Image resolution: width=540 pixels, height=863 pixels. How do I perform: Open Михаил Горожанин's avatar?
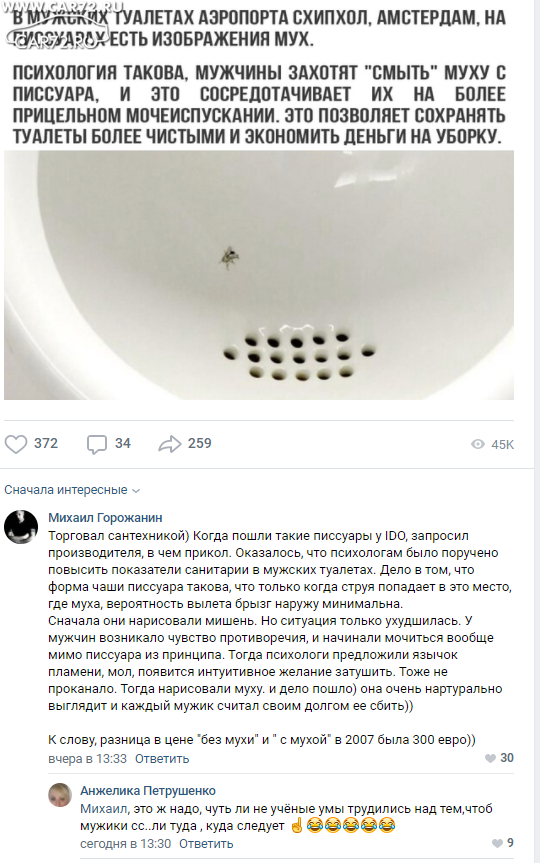[21, 527]
